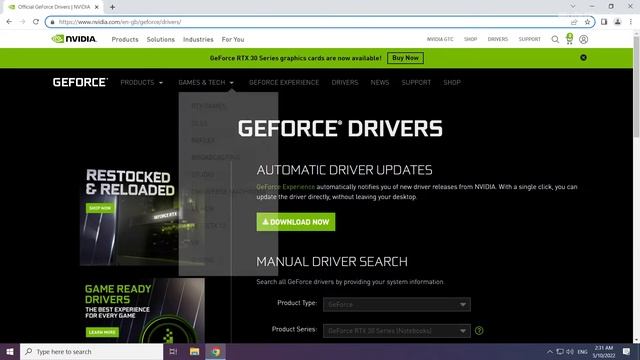Click LEARN MORE on Game Ready banner
This screenshot has width=640, height=360.
(x=102, y=332)
